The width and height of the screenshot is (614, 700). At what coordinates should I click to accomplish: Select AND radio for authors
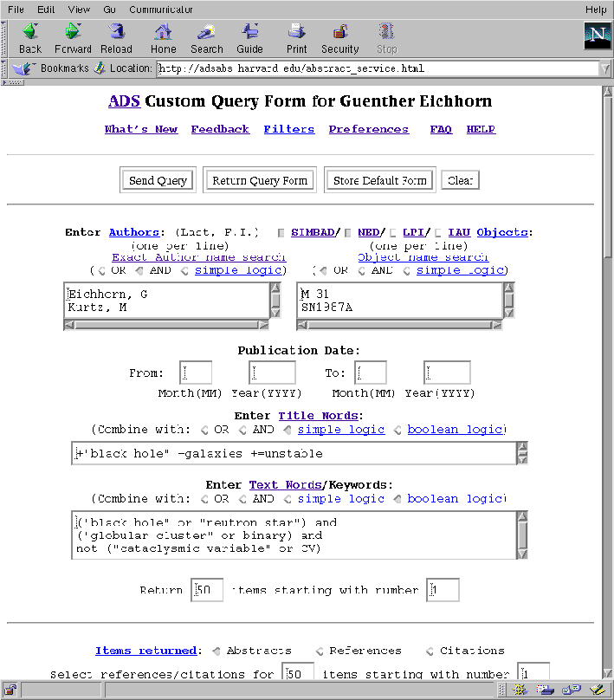pyautogui.click(x=139, y=270)
